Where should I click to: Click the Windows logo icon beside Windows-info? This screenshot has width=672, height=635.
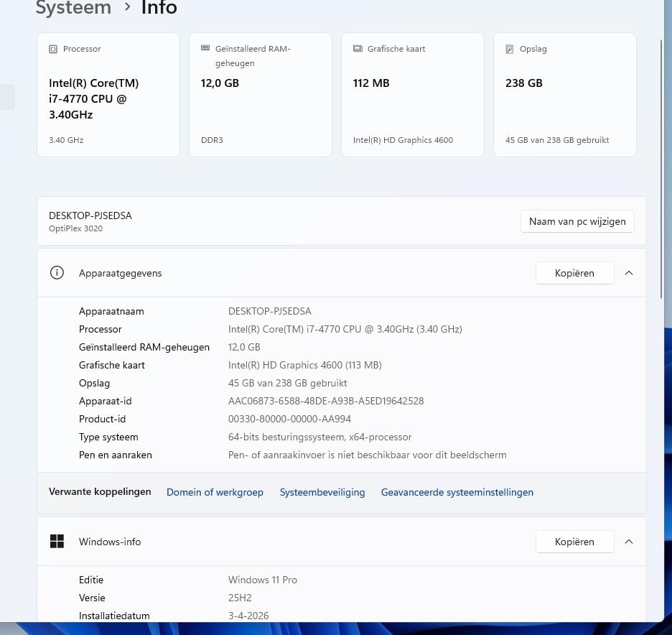pos(57,542)
